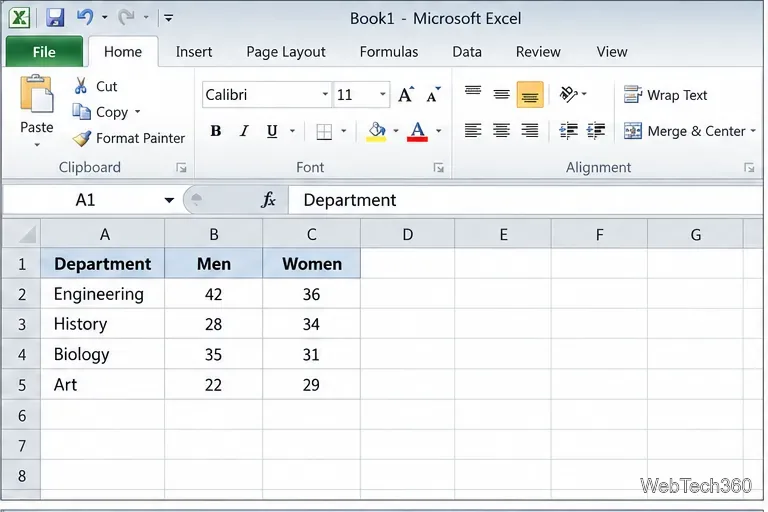The width and height of the screenshot is (768, 512).
Task: Decrease the cell indent
Action: [568, 131]
